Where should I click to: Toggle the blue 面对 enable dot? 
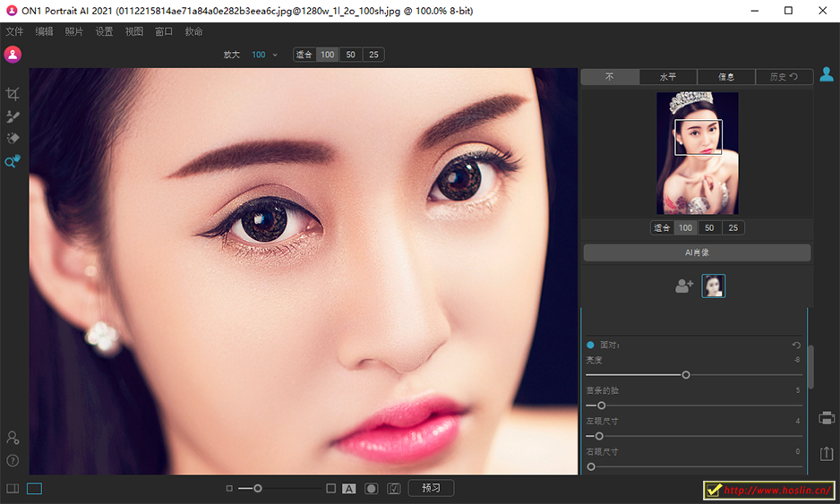pyautogui.click(x=590, y=345)
